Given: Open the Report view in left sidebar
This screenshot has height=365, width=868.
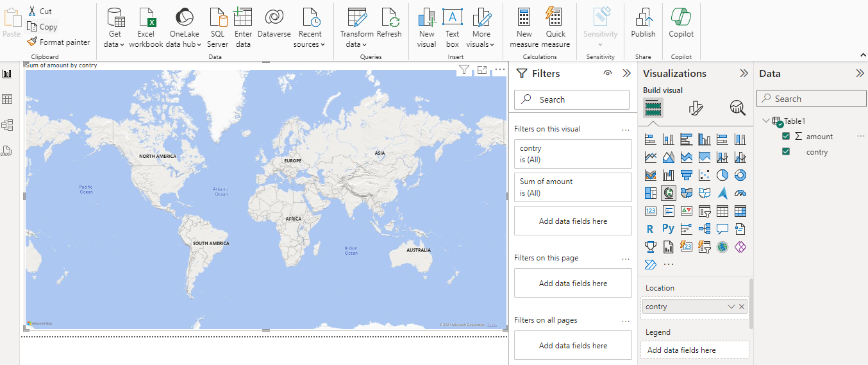Looking at the screenshot, I should coord(8,74).
